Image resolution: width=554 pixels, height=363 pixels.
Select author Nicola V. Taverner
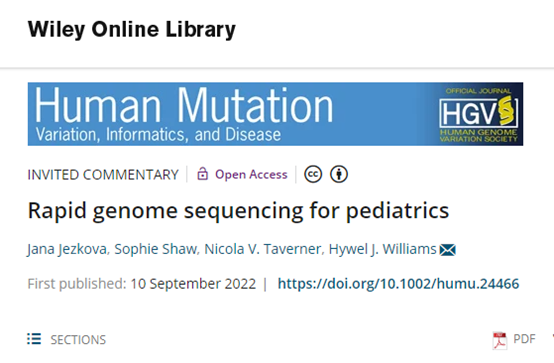pos(263,249)
